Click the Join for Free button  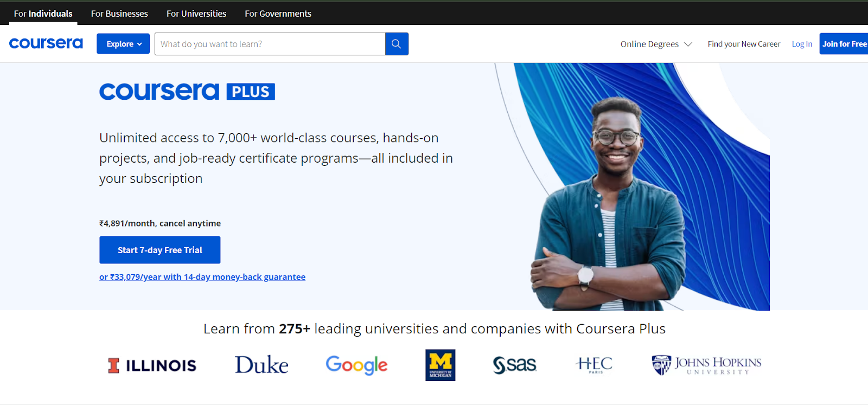(x=844, y=44)
